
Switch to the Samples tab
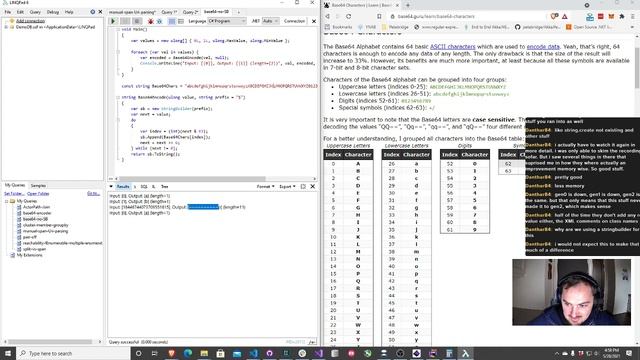(38, 185)
